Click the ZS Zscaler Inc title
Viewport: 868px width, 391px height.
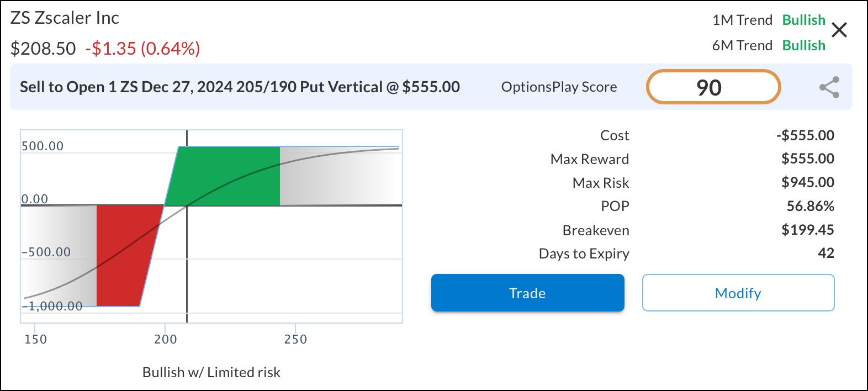click(65, 18)
